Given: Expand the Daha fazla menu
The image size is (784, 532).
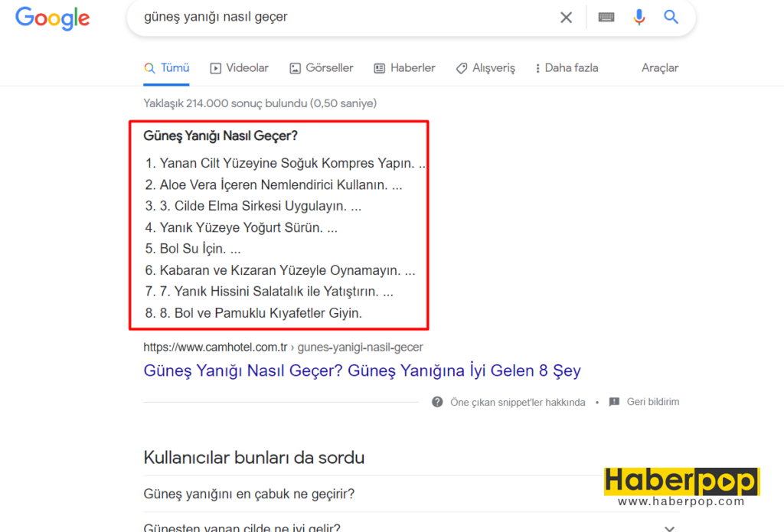Looking at the screenshot, I should click(x=567, y=68).
